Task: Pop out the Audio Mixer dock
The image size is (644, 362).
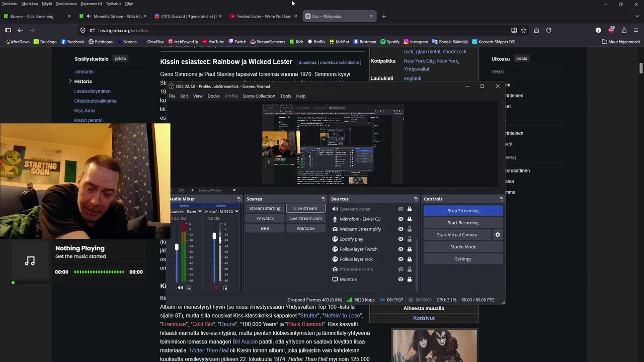Action: point(238,199)
